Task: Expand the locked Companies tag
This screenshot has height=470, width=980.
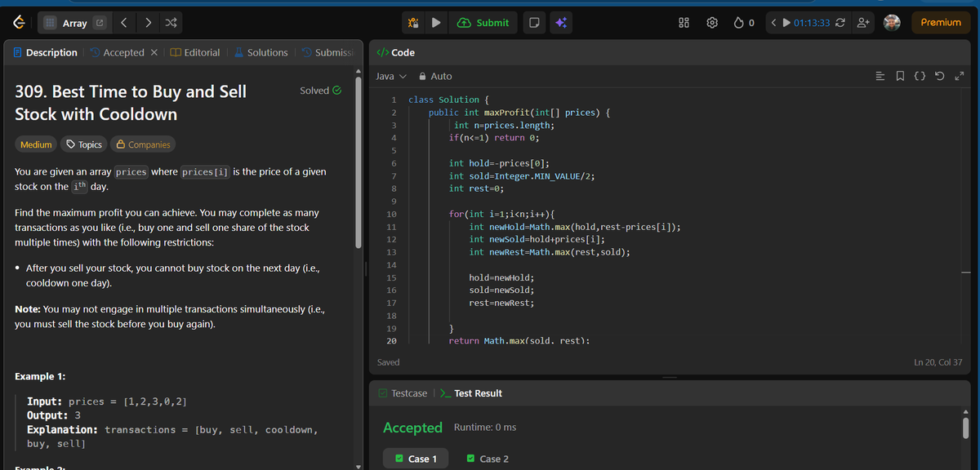Action: [144, 144]
